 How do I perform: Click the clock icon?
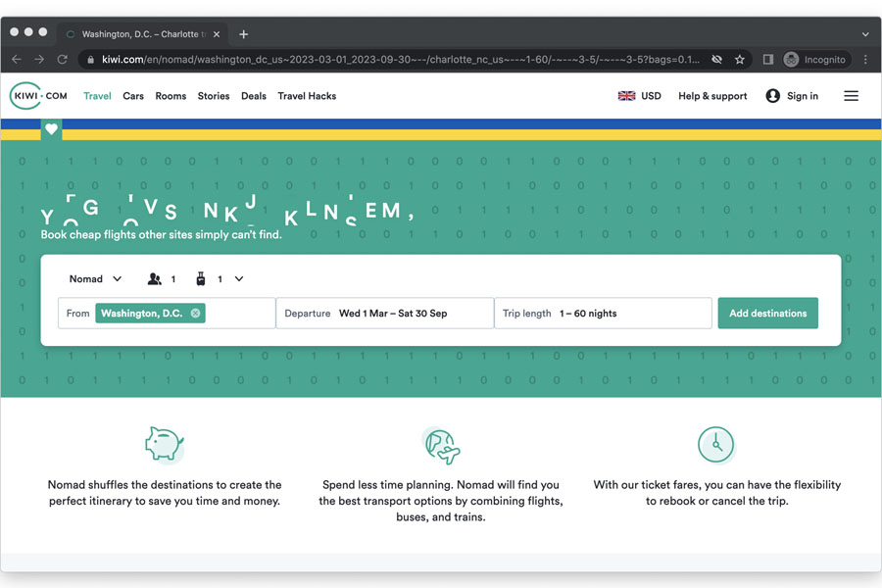716,445
